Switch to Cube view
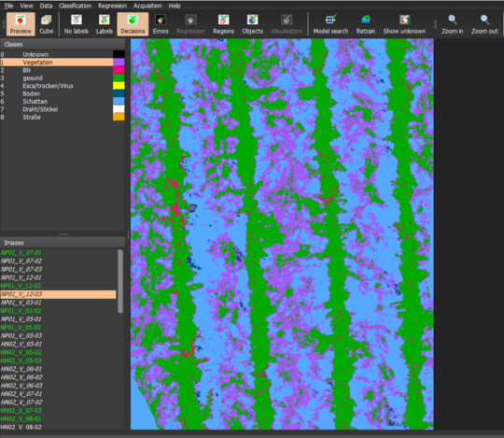Image resolution: width=504 pixels, height=438 pixels. tap(47, 24)
